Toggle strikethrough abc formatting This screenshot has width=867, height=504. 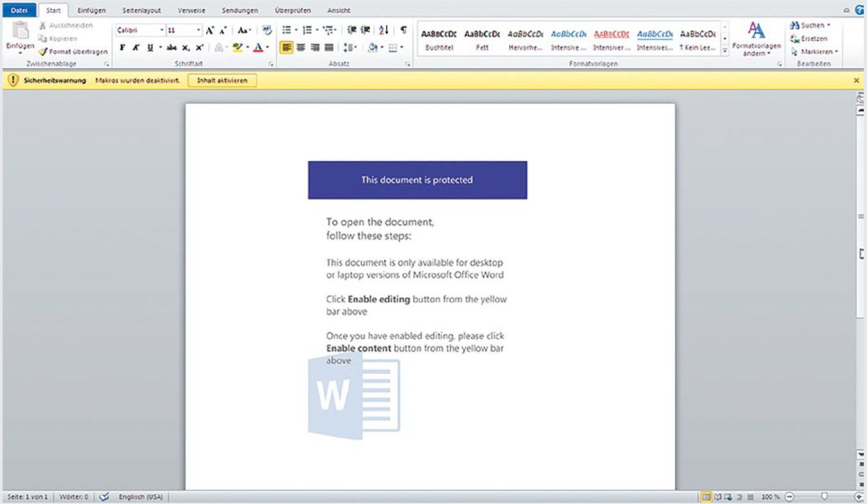(x=171, y=48)
